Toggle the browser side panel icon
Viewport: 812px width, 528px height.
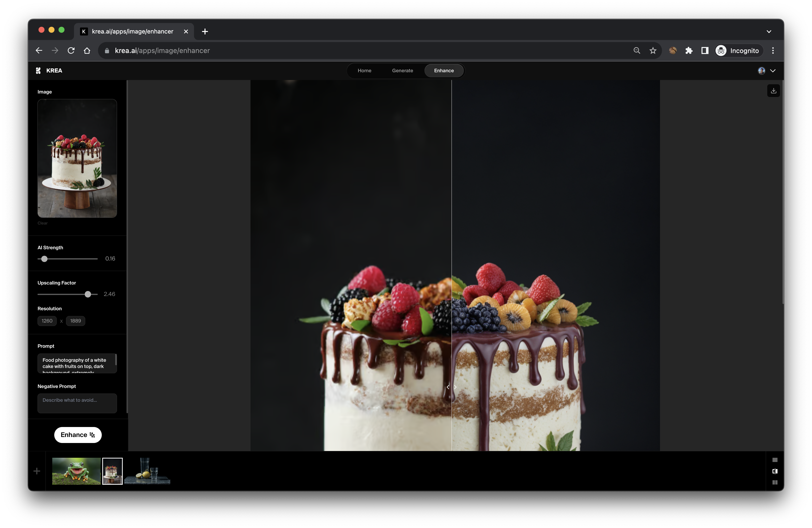704,50
